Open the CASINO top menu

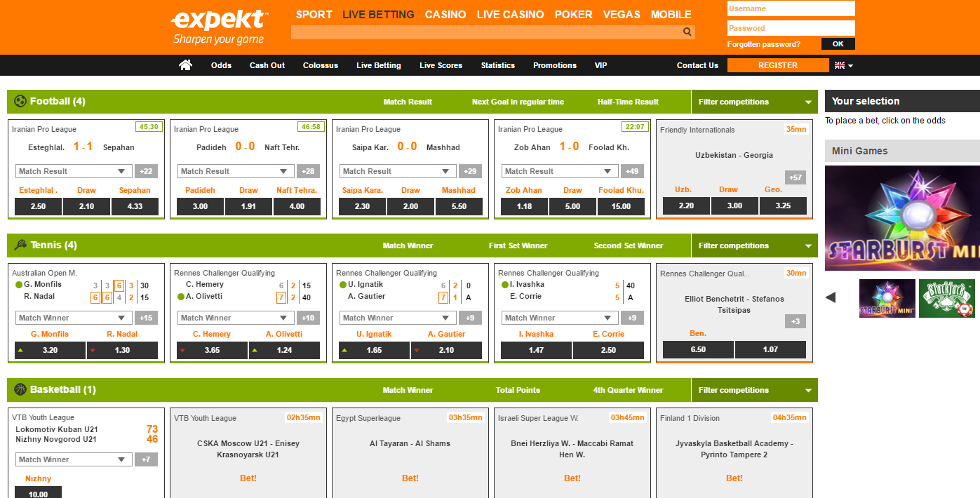(x=445, y=15)
